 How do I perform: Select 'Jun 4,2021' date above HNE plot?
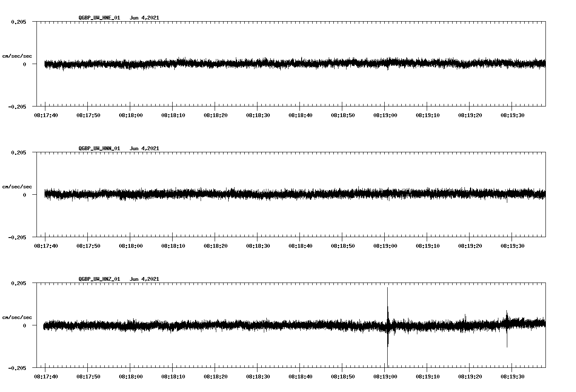[145, 18]
